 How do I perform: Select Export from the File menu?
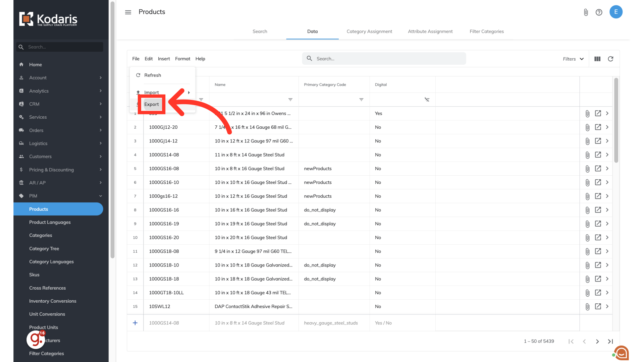coord(152,105)
